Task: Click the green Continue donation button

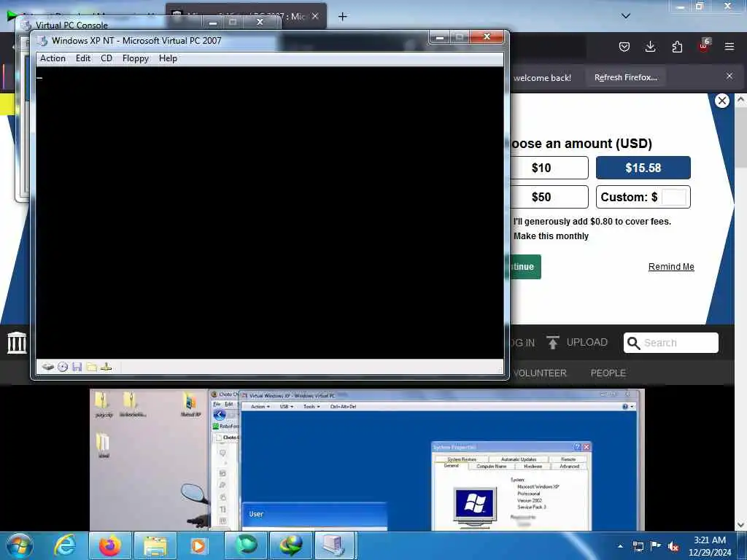Action: pos(525,267)
